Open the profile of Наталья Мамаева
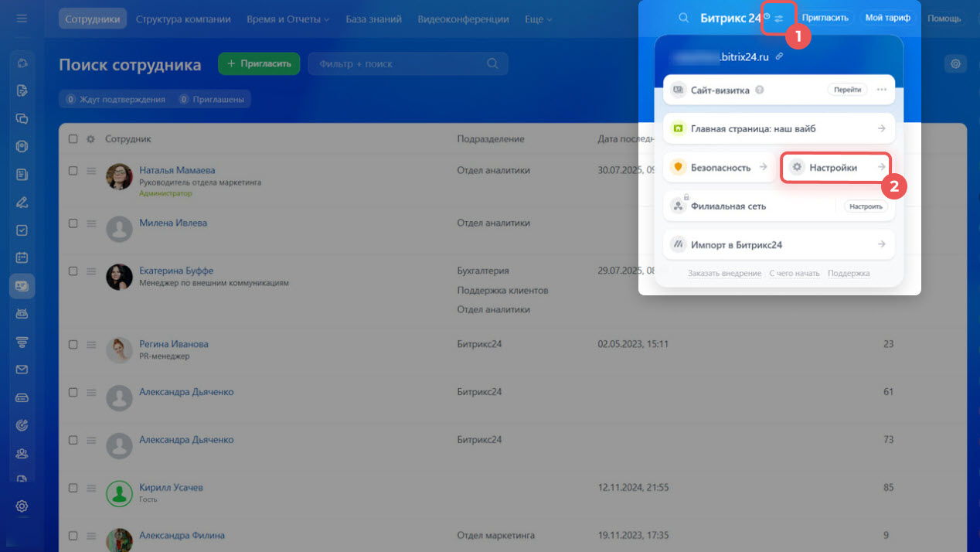Screen dimensions: 980x552 pos(177,170)
